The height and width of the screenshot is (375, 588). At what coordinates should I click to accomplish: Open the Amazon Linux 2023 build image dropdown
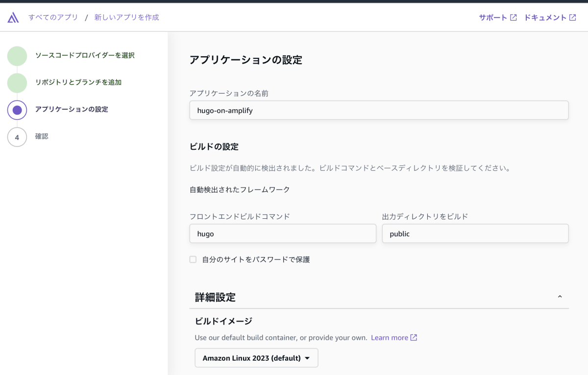click(x=256, y=358)
